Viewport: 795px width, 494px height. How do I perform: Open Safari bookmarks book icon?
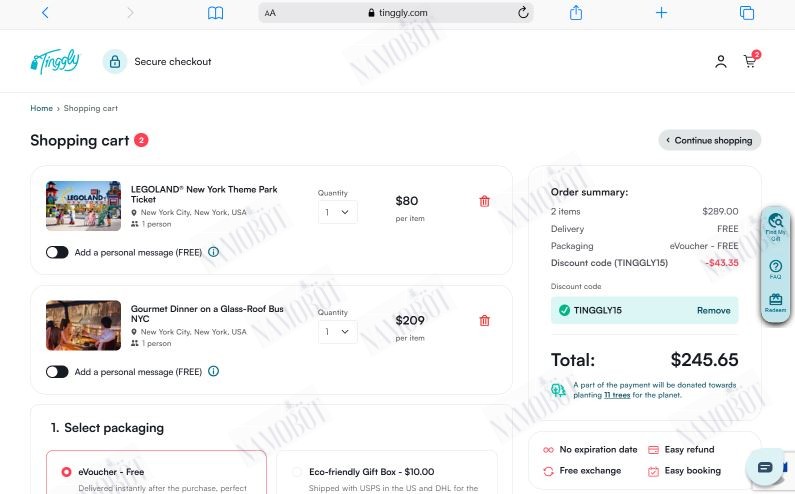coord(215,13)
